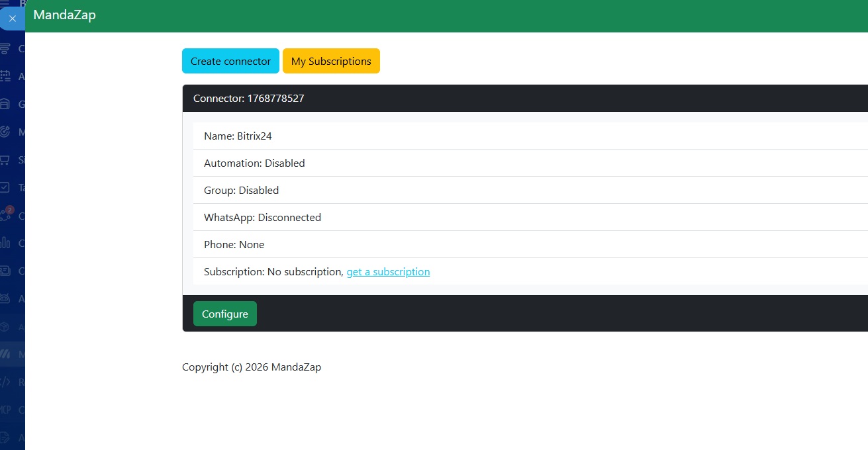Select the warehouse icon in the sidebar
868x450 pixels.
click(5, 104)
